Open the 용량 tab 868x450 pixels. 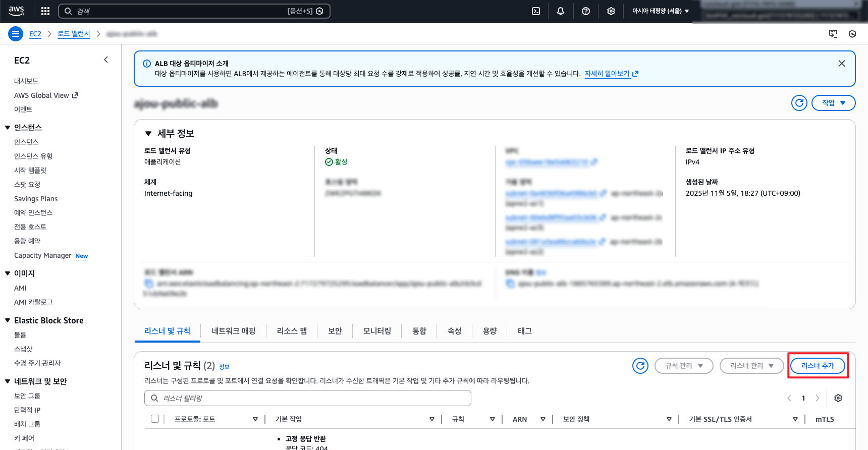490,331
